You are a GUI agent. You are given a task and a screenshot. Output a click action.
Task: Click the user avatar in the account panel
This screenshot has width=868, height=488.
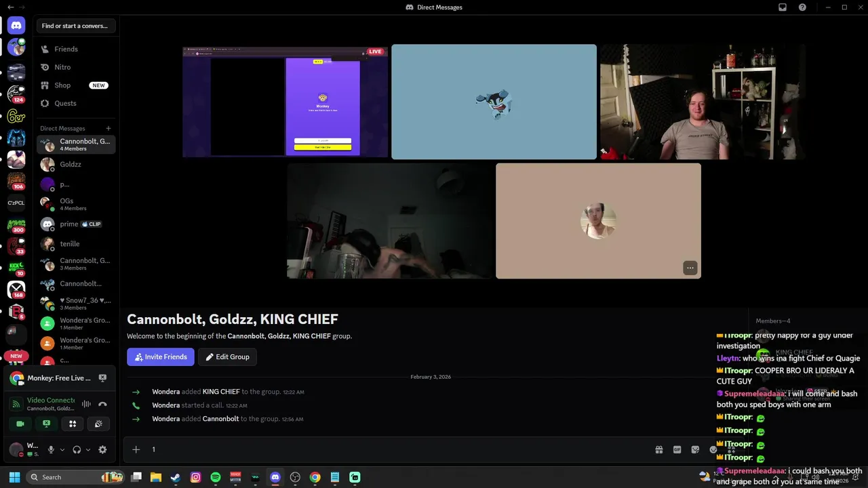[16, 449]
